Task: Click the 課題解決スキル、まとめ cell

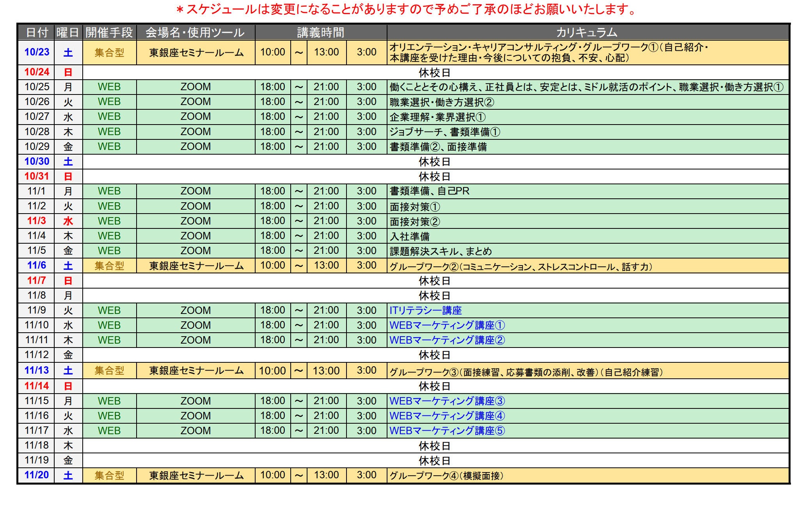Action: [x=588, y=251]
